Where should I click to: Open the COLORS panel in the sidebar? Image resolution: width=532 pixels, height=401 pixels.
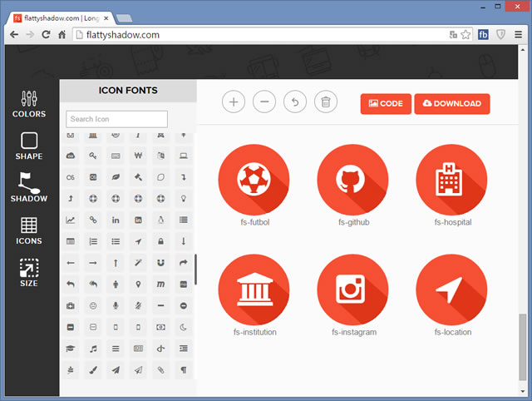click(x=29, y=104)
